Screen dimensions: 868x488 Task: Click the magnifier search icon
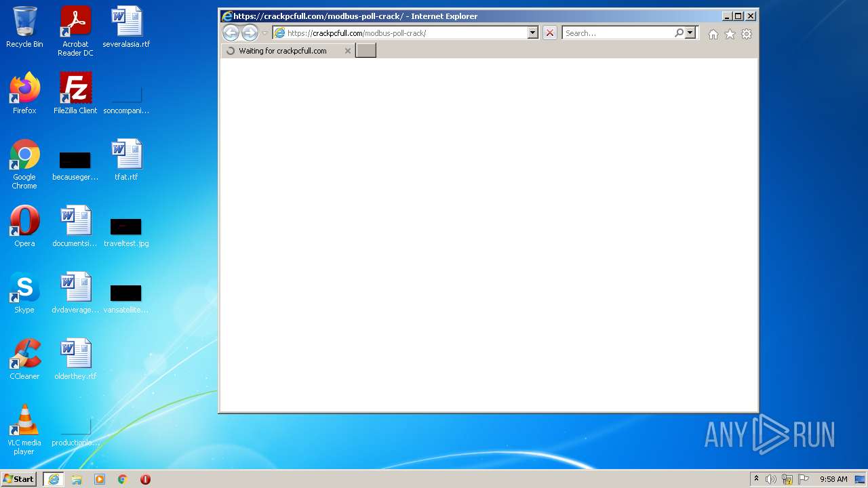coord(679,33)
